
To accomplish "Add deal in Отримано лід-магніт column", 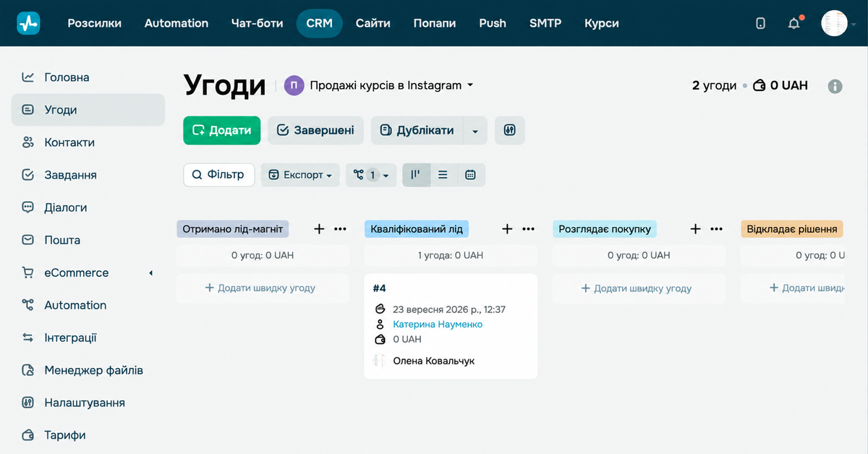I will click(319, 229).
